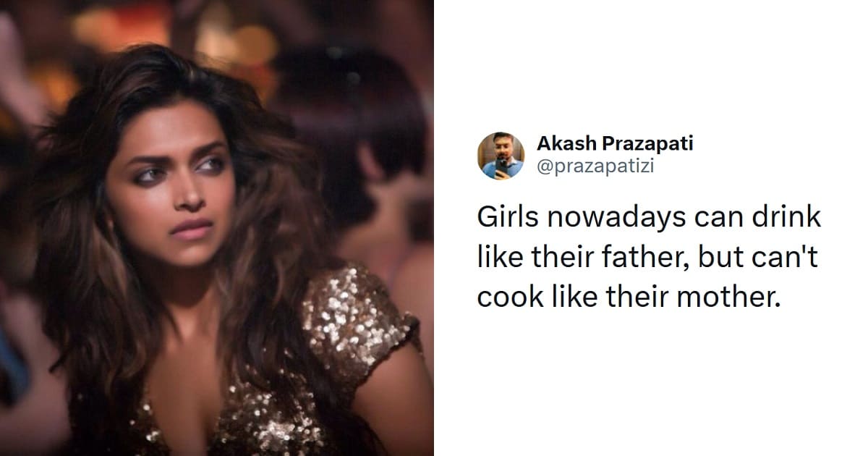This screenshot has width=868, height=456.
Task: Open Akash Prazapati's round profile avatar
Action: coord(501,156)
